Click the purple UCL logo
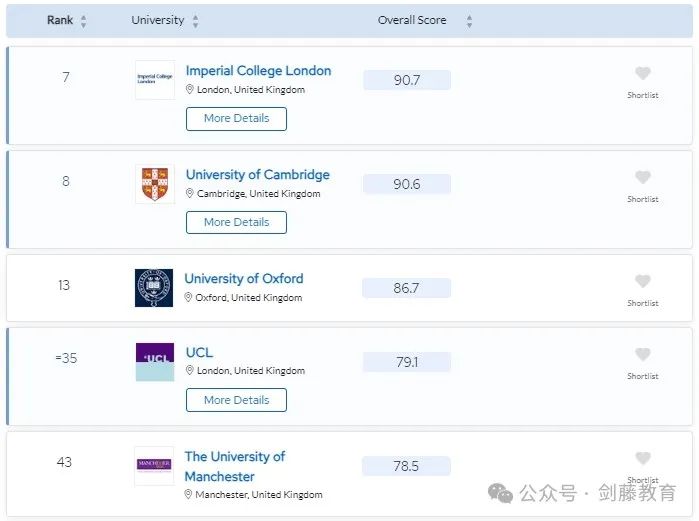This screenshot has width=699, height=521. click(154, 361)
